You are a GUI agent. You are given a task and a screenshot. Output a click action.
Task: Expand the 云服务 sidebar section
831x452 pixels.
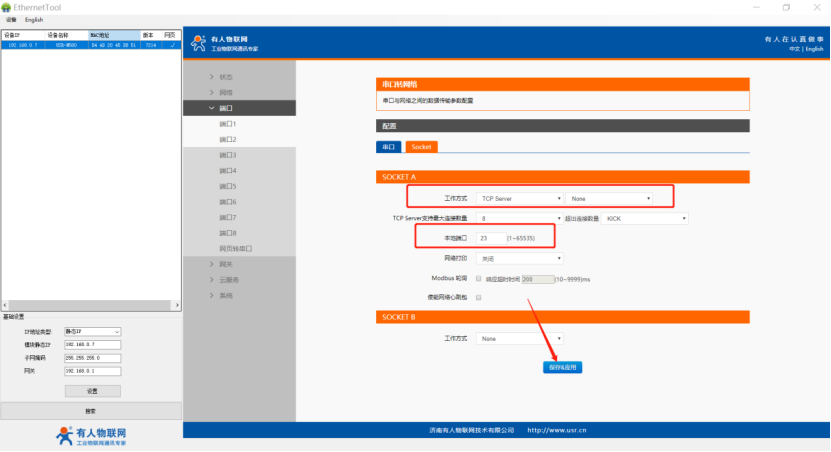click(229, 280)
